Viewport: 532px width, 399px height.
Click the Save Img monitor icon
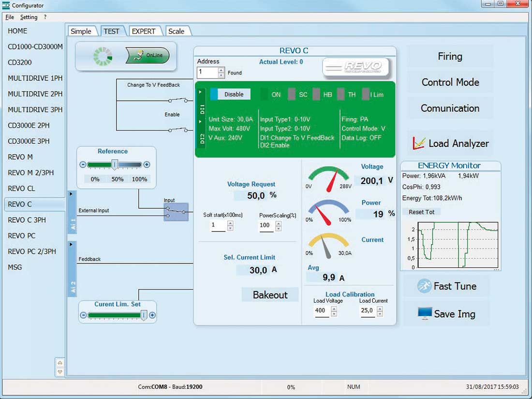[x=425, y=314]
